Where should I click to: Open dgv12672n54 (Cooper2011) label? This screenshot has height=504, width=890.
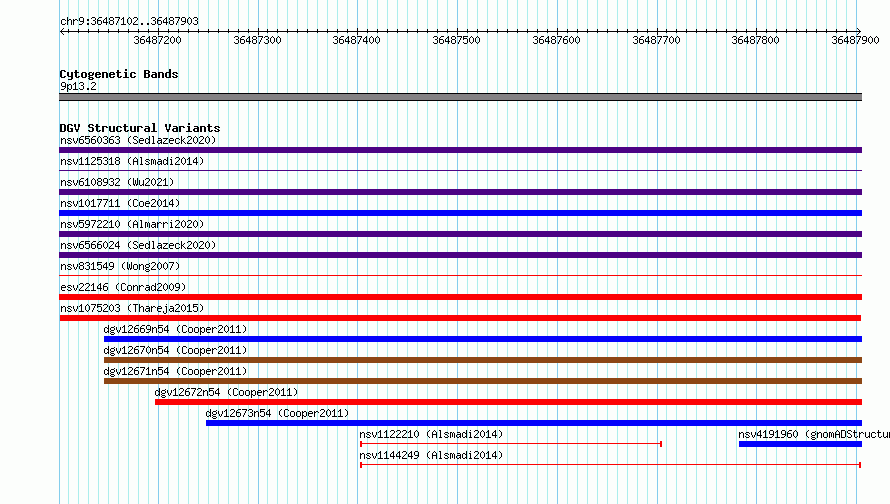(226, 392)
